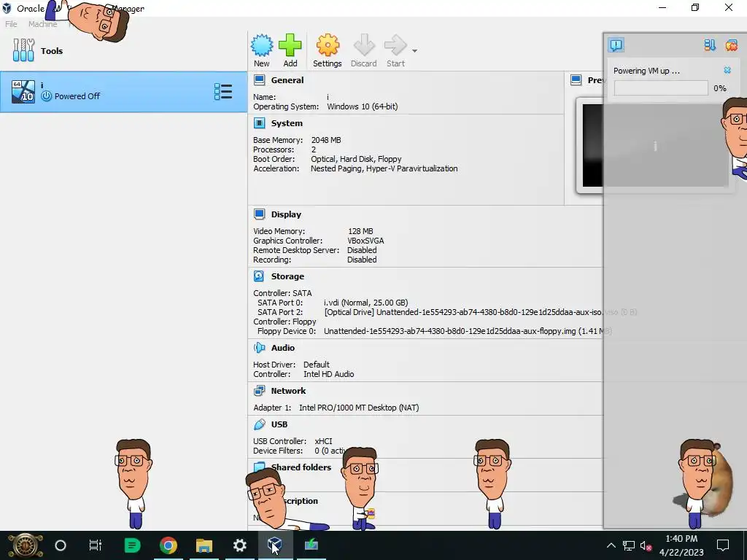Viewport: 747px width, 560px height.
Task: Open the Storage section header link
Action: [x=287, y=276]
